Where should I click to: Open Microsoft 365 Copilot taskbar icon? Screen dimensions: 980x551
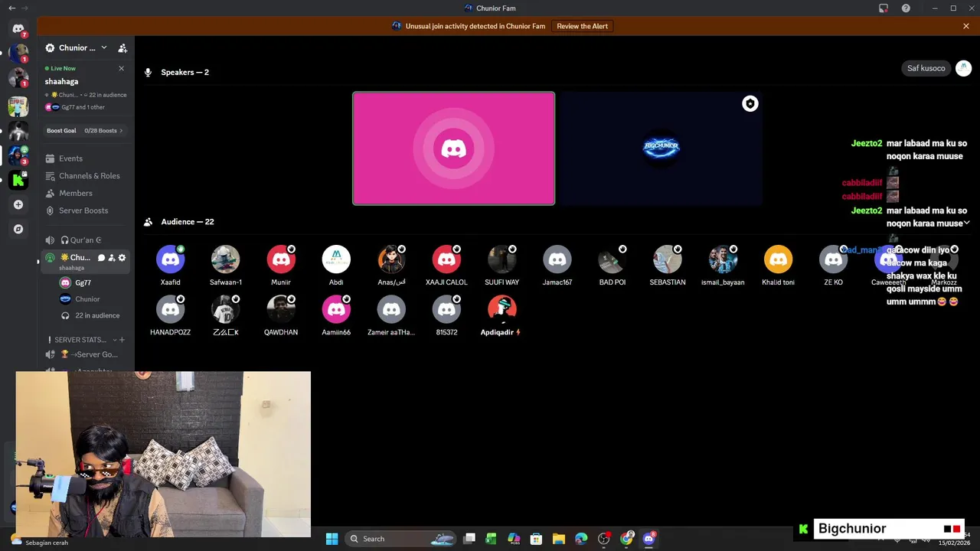pyautogui.click(x=514, y=539)
